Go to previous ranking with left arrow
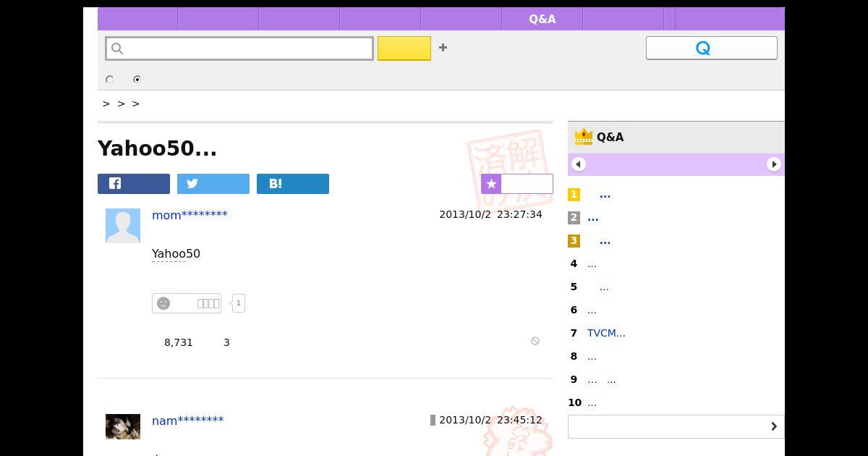The width and height of the screenshot is (868, 456). click(x=578, y=164)
